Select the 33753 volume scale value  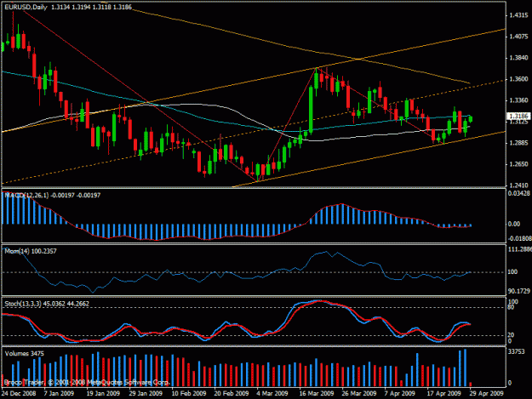pos(516,352)
